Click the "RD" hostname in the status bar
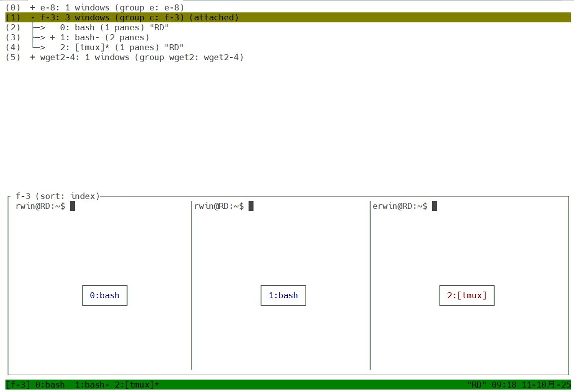 pos(477,385)
